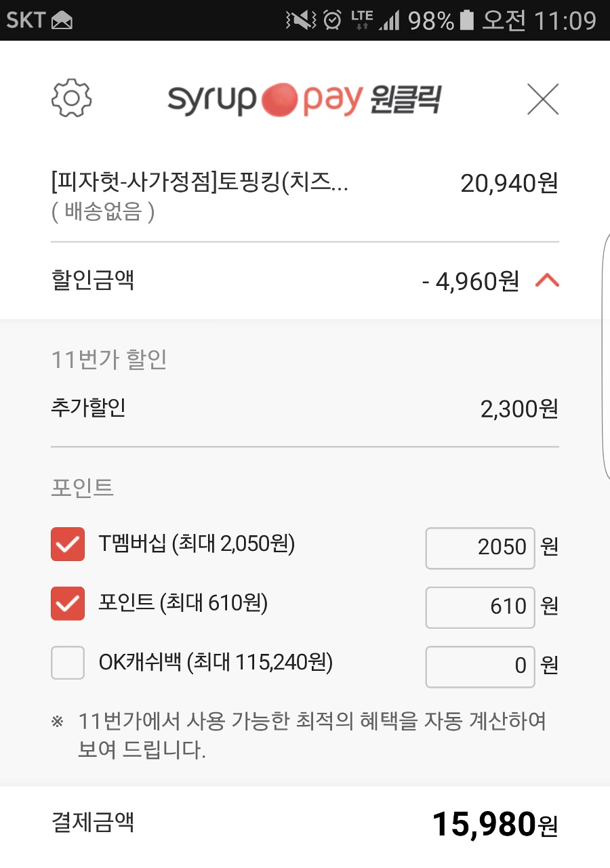The height and width of the screenshot is (868, 610).
Task: Enable the OK캐쉬백 checkbox
Action: (x=68, y=663)
